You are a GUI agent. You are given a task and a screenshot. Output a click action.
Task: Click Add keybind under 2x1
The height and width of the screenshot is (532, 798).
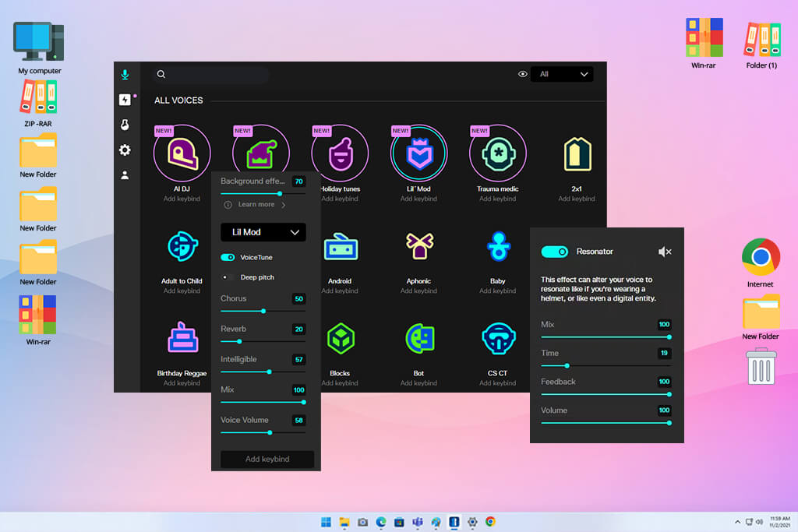tap(577, 199)
